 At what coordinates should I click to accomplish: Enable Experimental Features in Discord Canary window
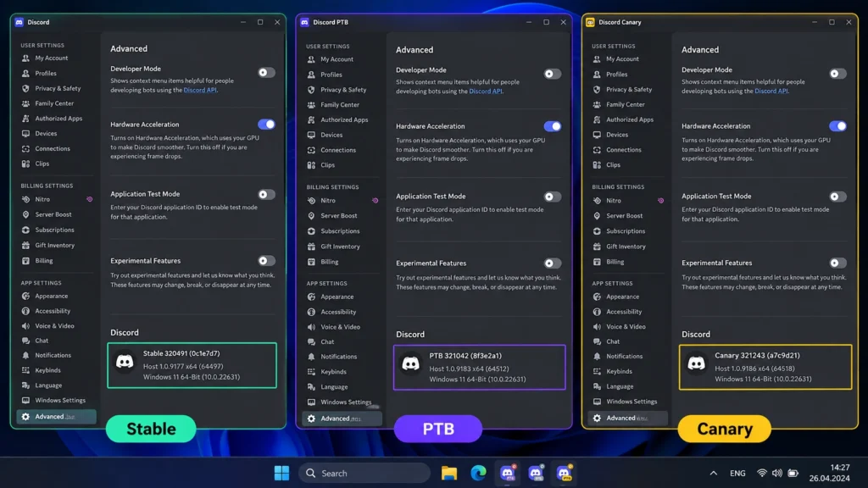pyautogui.click(x=837, y=263)
